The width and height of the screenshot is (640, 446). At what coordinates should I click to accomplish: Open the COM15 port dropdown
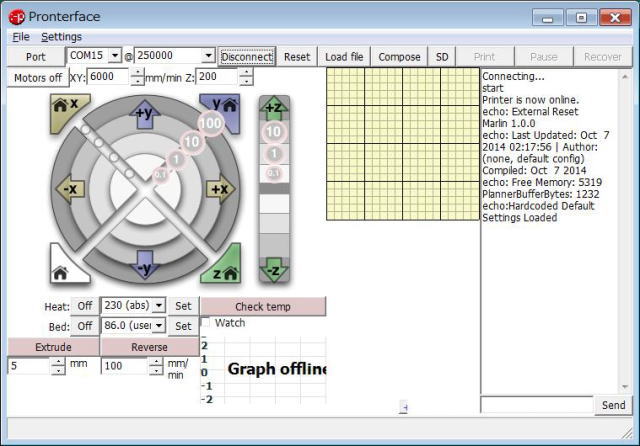[x=115, y=55]
